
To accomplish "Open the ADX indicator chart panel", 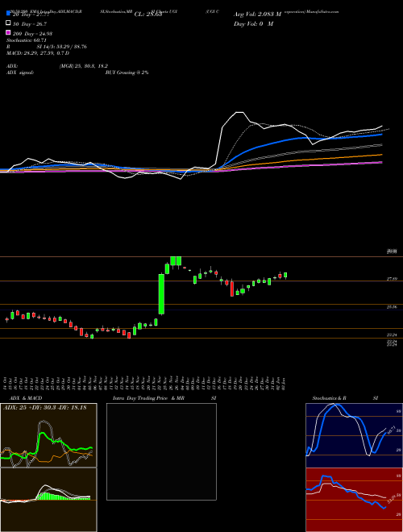I will pyautogui.click(x=48, y=435).
